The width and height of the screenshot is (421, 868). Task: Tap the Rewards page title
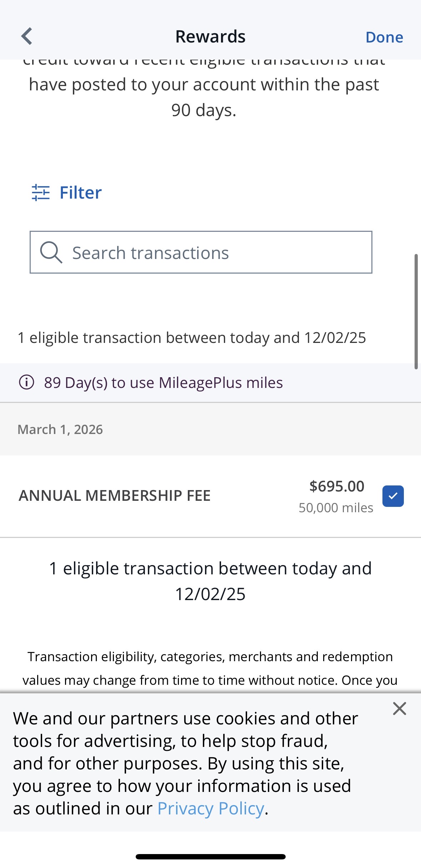click(x=210, y=37)
